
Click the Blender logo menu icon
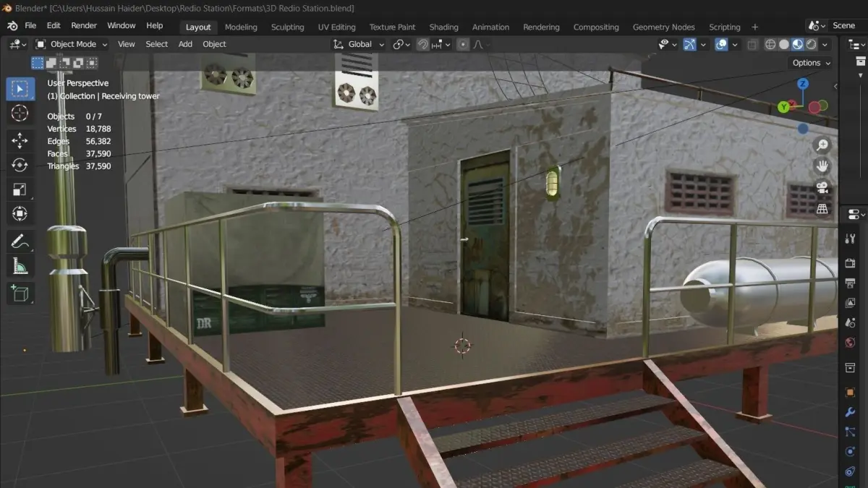[12, 26]
